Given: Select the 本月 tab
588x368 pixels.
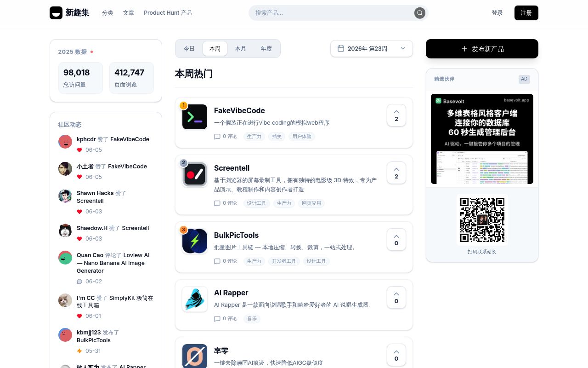Looking at the screenshot, I should coord(241,49).
